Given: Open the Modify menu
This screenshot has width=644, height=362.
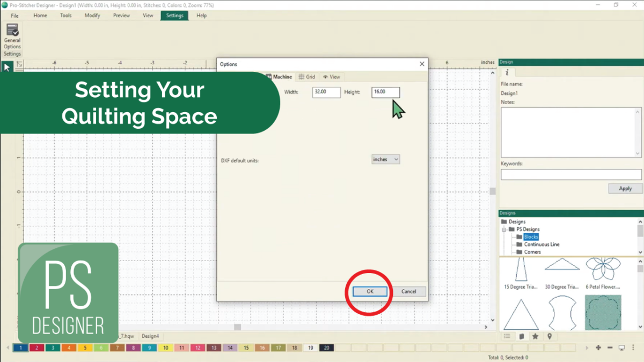Looking at the screenshot, I should tap(92, 16).
